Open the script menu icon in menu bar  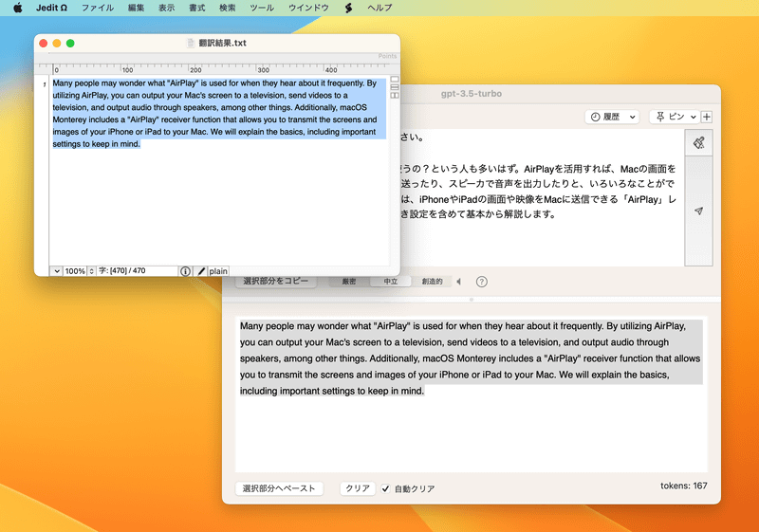348,8
